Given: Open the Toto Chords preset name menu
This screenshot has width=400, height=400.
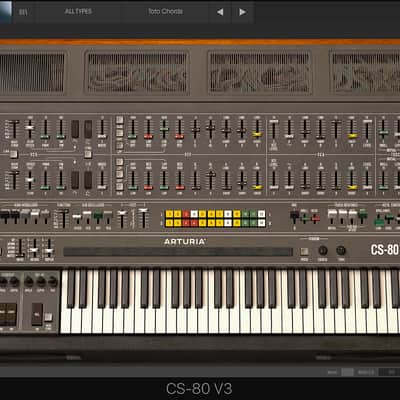Looking at the screenshot, I should coord(165,12).
